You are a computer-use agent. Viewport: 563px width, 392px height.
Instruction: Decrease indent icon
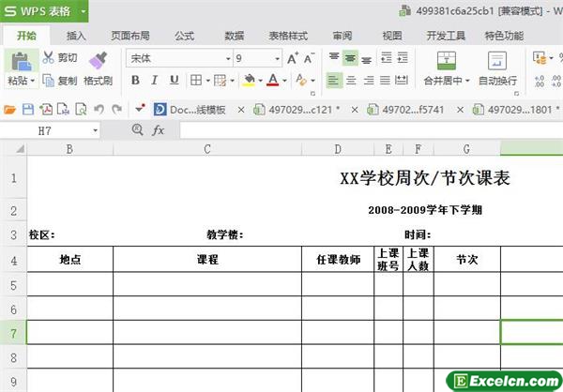[x=386, y=58]
